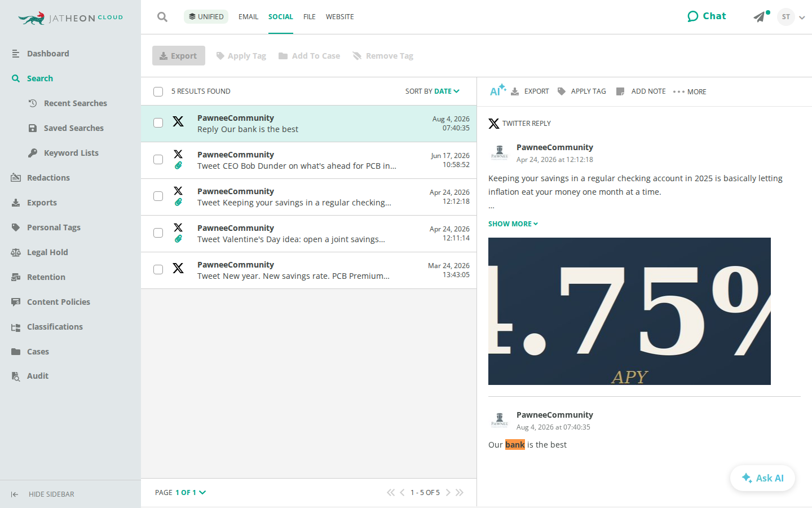Image resolution: width=812 pixels, height=508 pixels.
Task: Select the Valentine's Day tweet checkbox
Action: pyautogui.click(x=158, y=233)
